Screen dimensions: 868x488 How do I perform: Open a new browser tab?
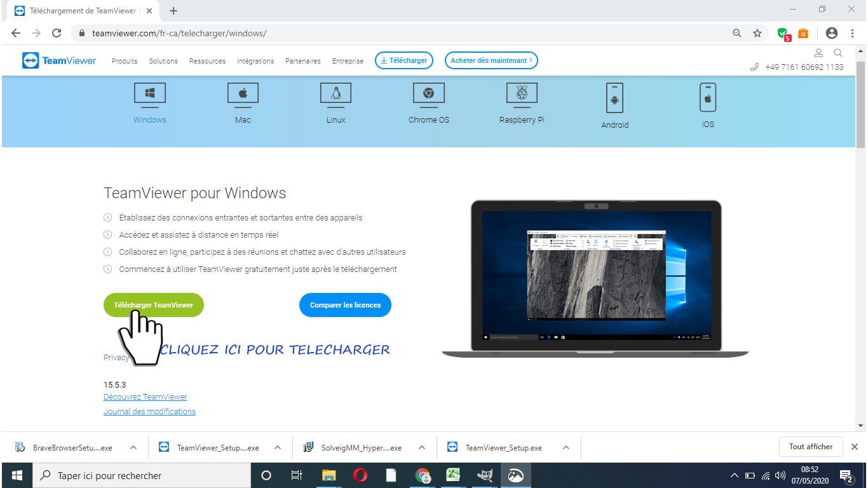(173, 11)
